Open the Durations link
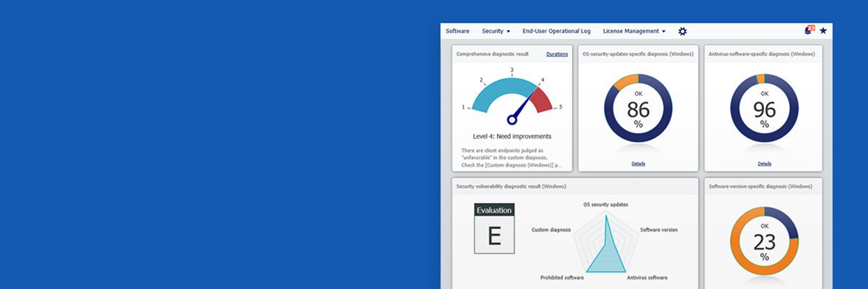Viewport: 868px width, 289px height. click(557, 54)
